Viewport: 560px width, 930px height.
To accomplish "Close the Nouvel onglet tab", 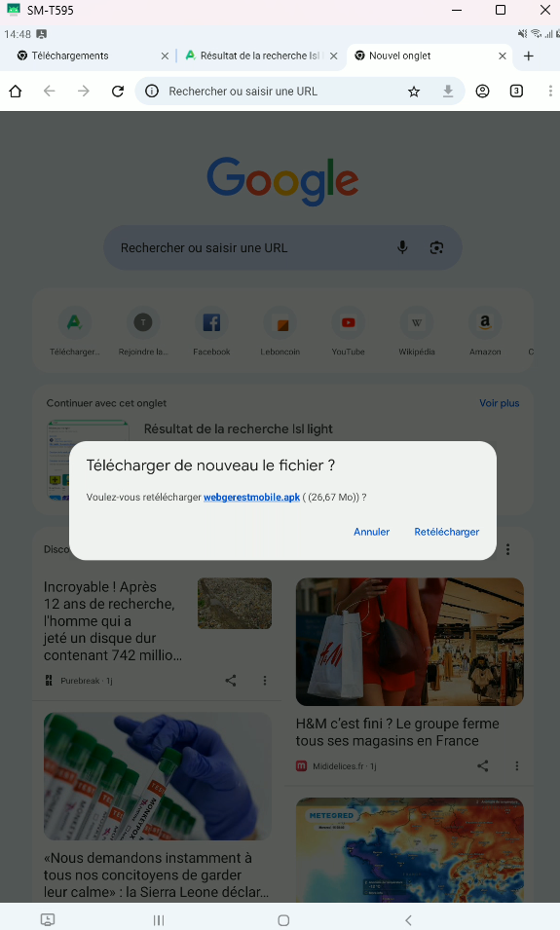I will 503,56.
